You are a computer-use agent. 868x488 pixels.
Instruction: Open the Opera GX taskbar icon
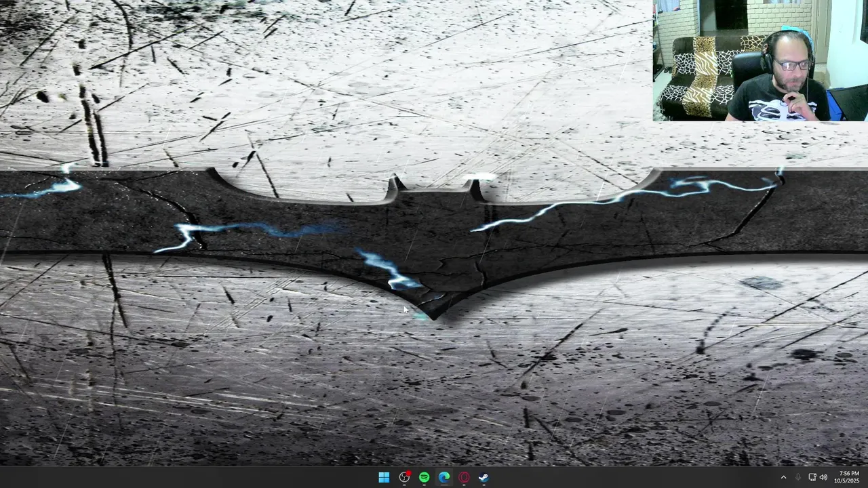464,477
